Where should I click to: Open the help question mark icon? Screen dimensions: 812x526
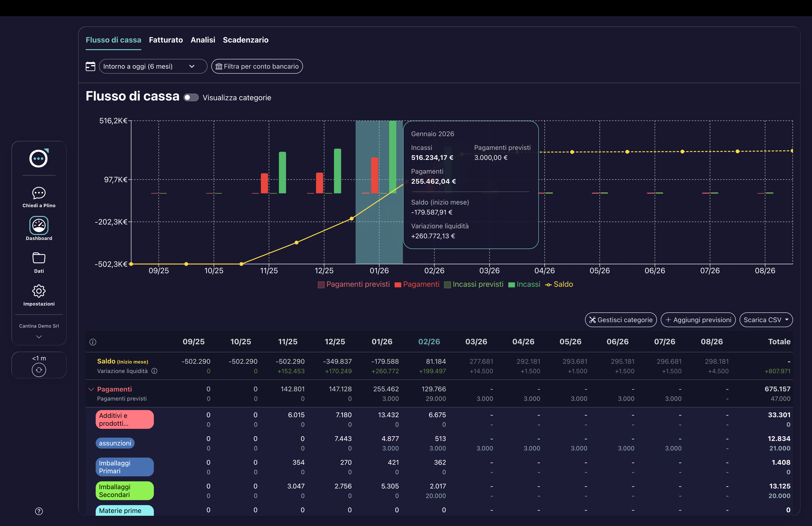38,511
